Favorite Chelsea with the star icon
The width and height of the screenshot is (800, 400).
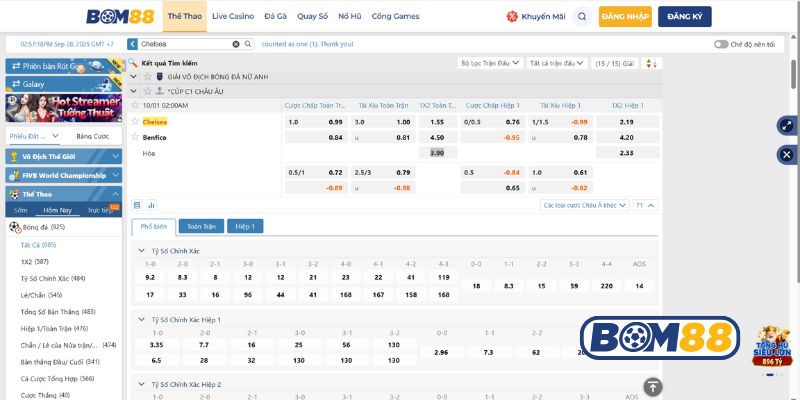(135, 121)
